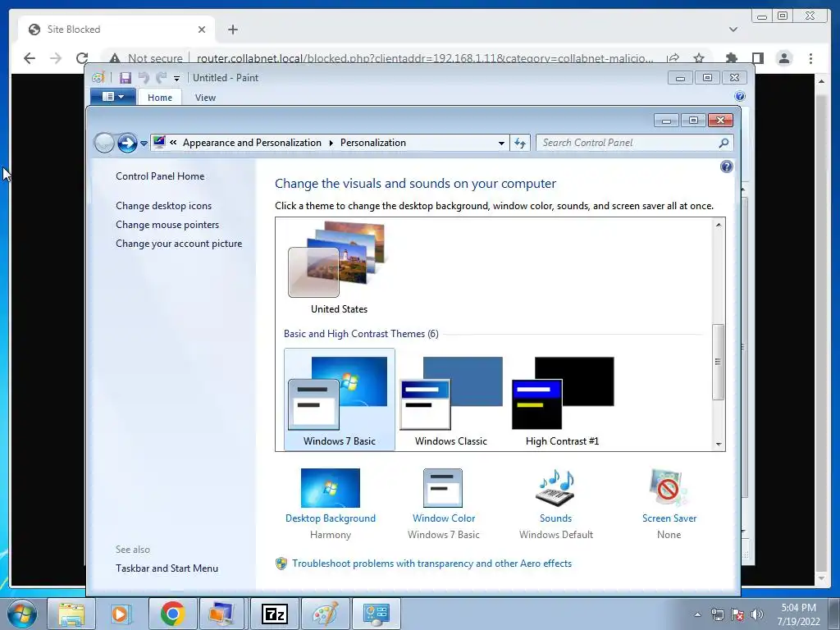Select the Windows Classic theme
This screenshot has height=630, width=840.
[451, 399]
